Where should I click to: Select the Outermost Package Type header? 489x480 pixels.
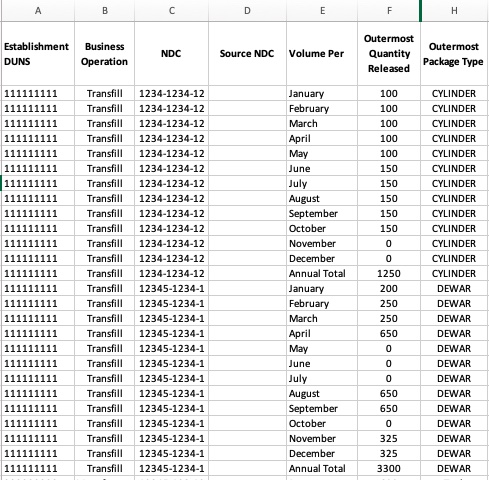454,54
